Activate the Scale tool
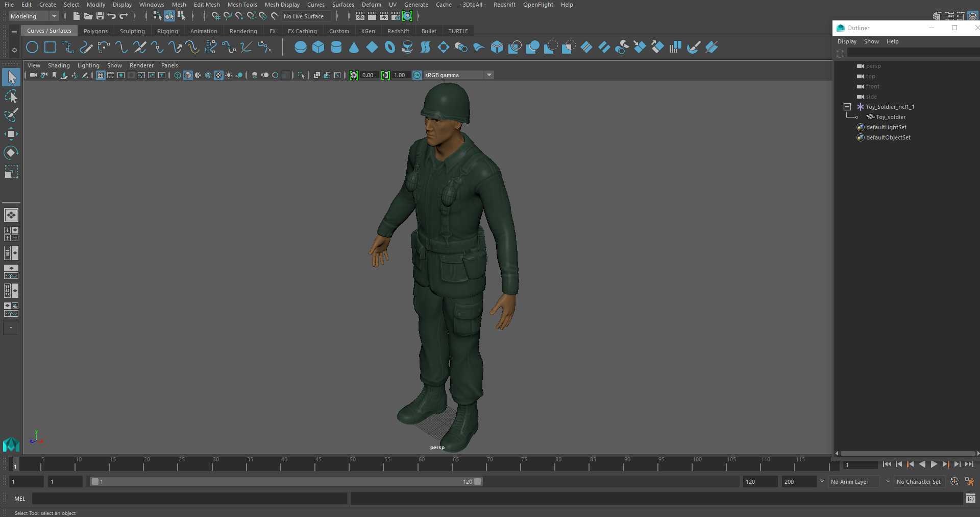980x517 pixels. coord(11,172)
